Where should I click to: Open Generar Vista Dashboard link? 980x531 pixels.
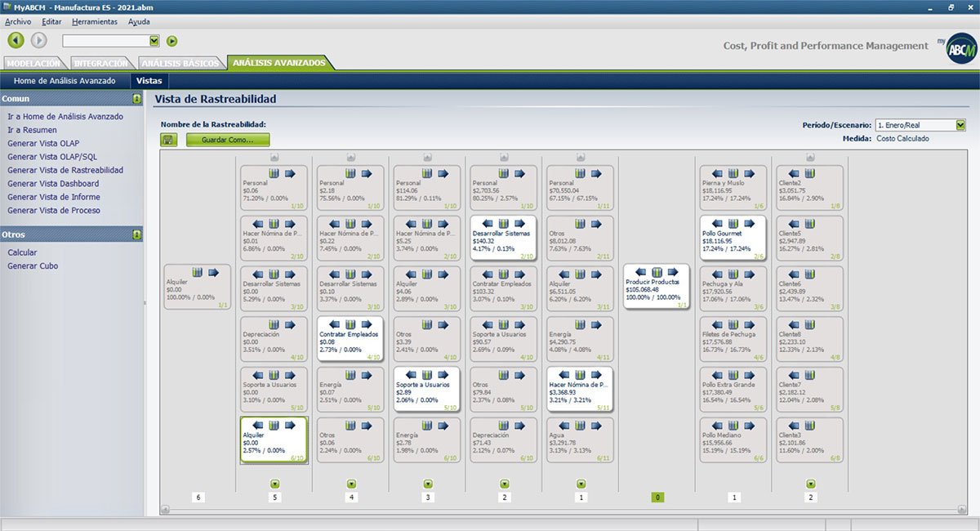(x=53, y=184)
